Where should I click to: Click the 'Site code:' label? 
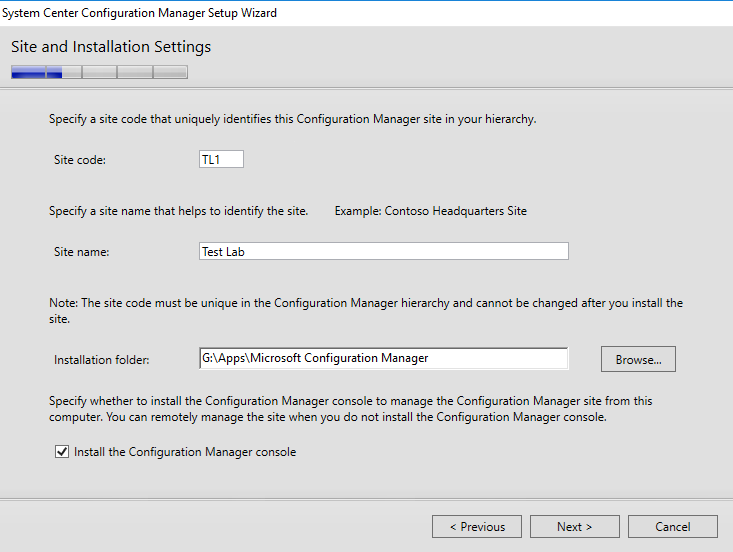[80, 160]
